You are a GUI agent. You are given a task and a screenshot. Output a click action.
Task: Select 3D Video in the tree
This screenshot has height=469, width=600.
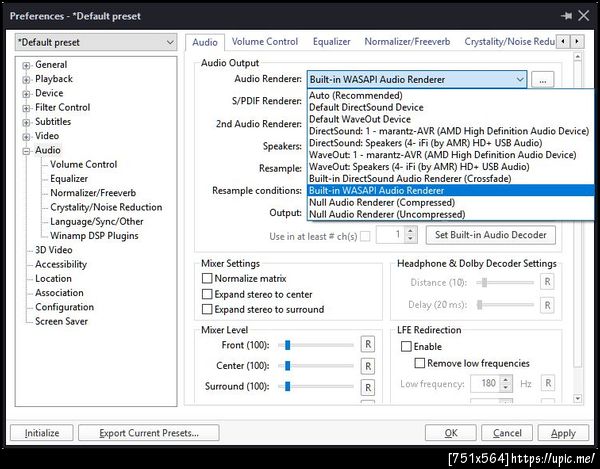click(x=54, y=250)
